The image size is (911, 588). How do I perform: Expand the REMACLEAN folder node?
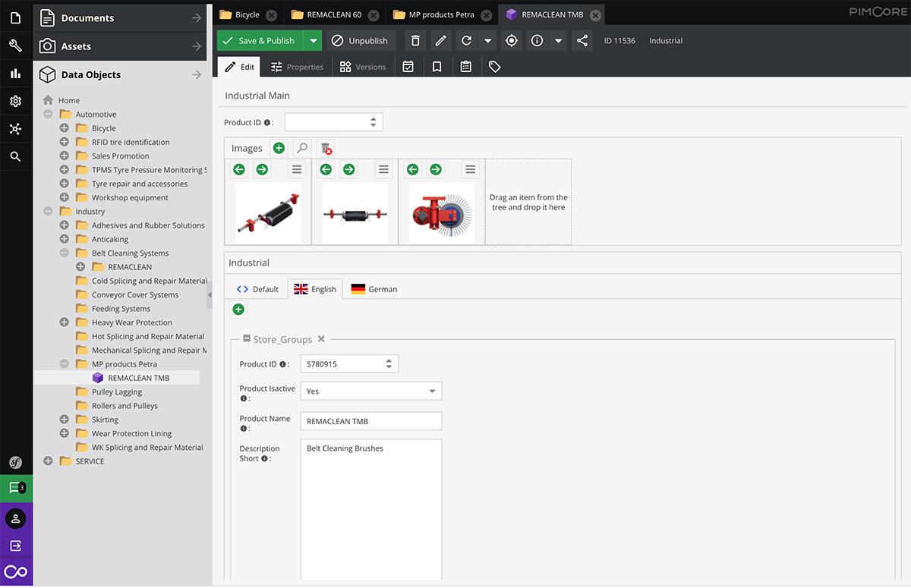80,267
